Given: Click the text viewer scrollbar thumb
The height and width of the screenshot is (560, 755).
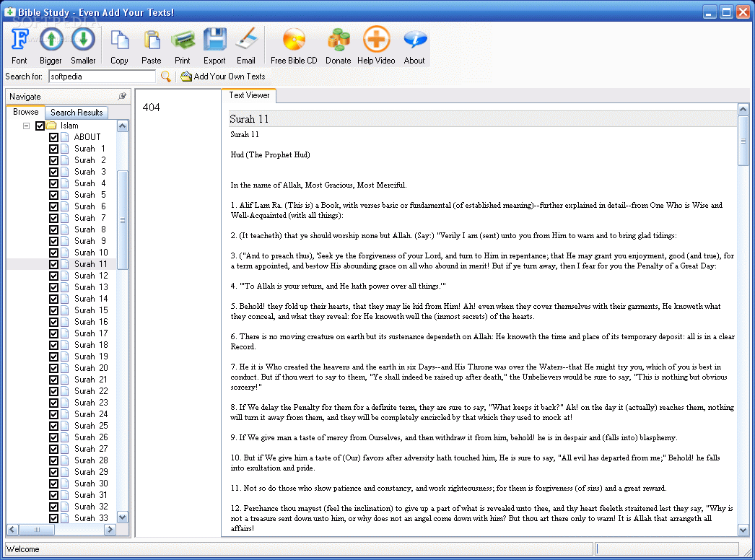Looking at the screenshot, I should pos(743,141).
